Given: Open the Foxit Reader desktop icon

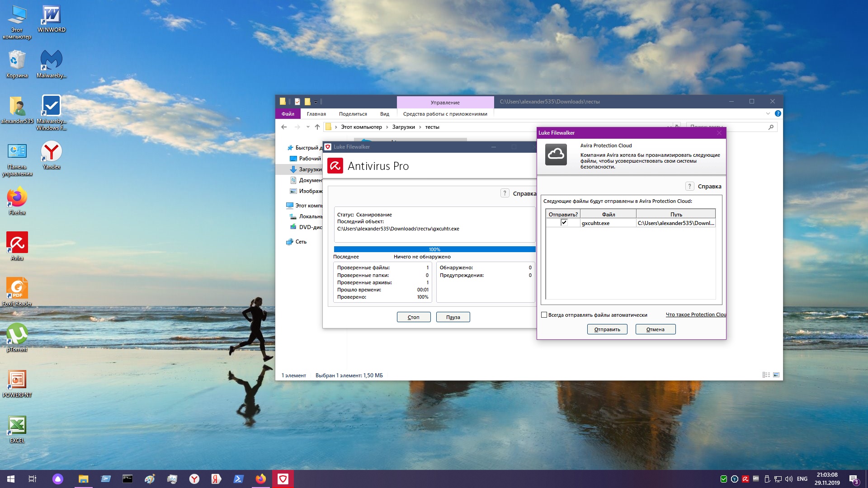Looking at the screenshot, I should (x=17, y=288).
